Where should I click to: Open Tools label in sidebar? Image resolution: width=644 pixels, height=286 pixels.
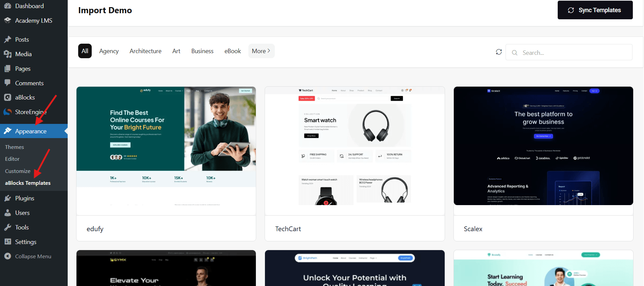tap(22, 227)
